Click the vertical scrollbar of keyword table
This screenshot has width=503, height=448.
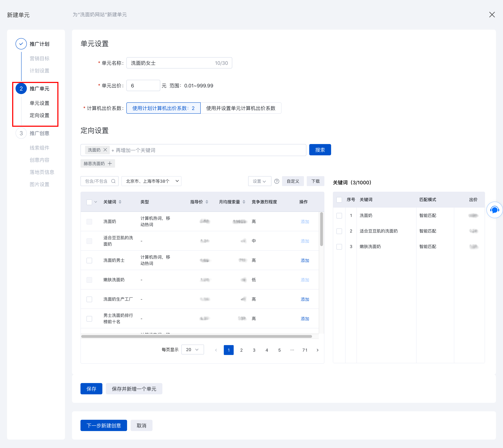(321, 229)
